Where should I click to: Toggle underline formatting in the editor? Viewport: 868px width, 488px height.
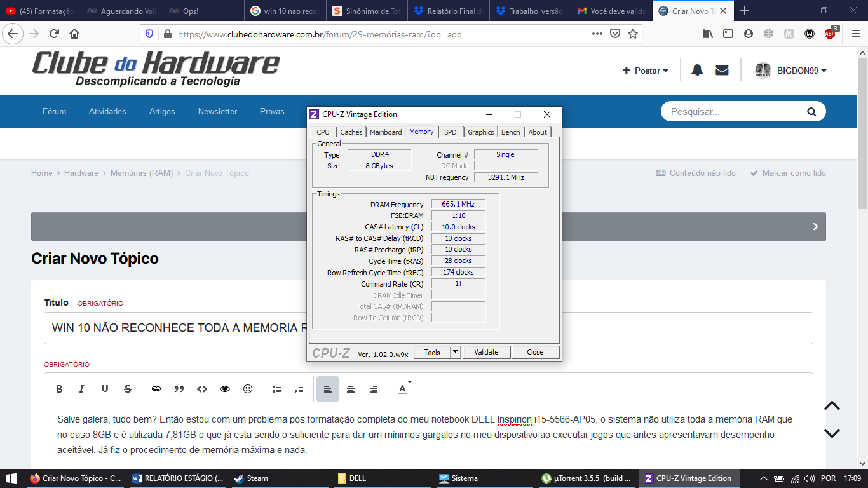pos(105,389)
